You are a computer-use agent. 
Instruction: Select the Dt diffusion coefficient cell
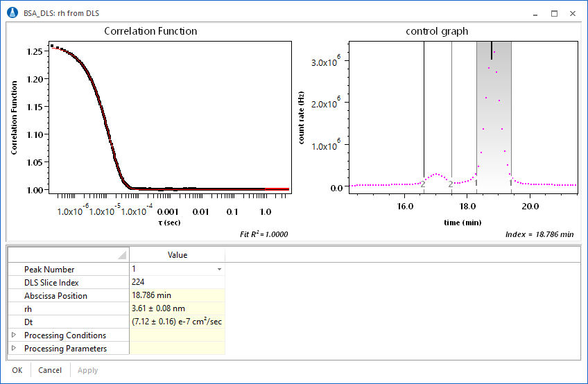pos(178,322)
